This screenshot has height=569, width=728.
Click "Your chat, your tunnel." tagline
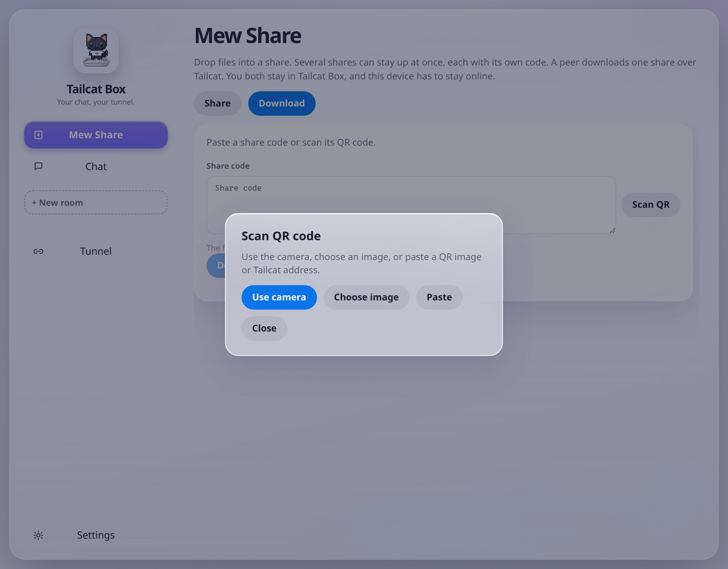tap(96, 102)
